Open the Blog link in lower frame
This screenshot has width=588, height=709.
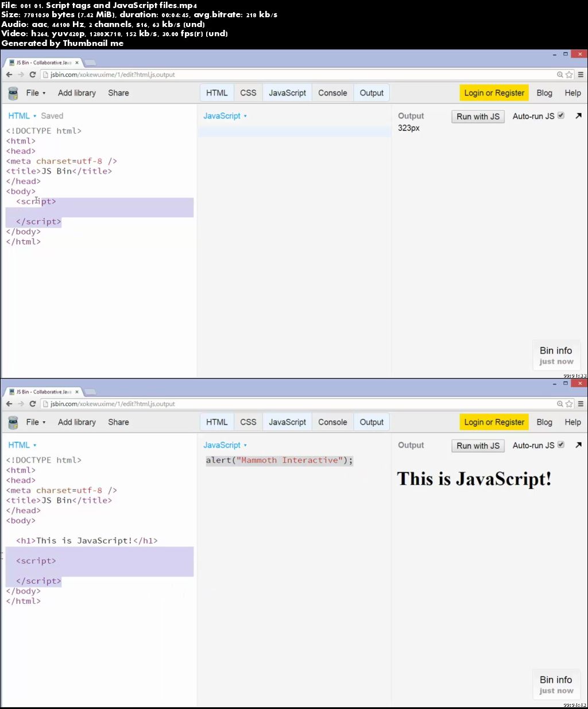(x=544, y=422)
